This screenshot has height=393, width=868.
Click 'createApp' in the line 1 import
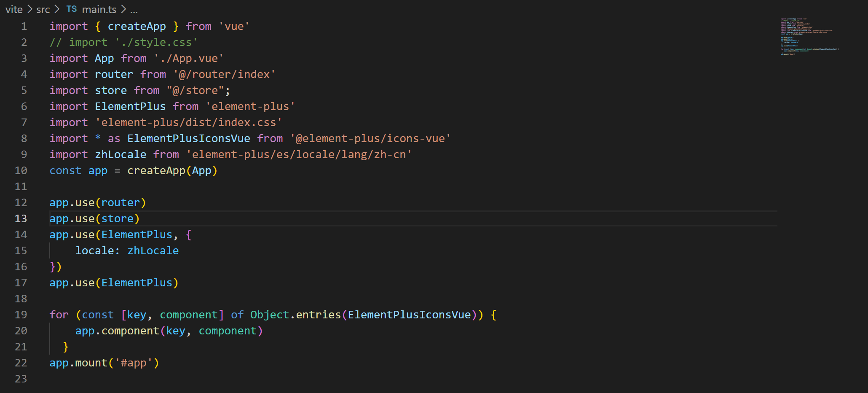(x=137, y=26)
